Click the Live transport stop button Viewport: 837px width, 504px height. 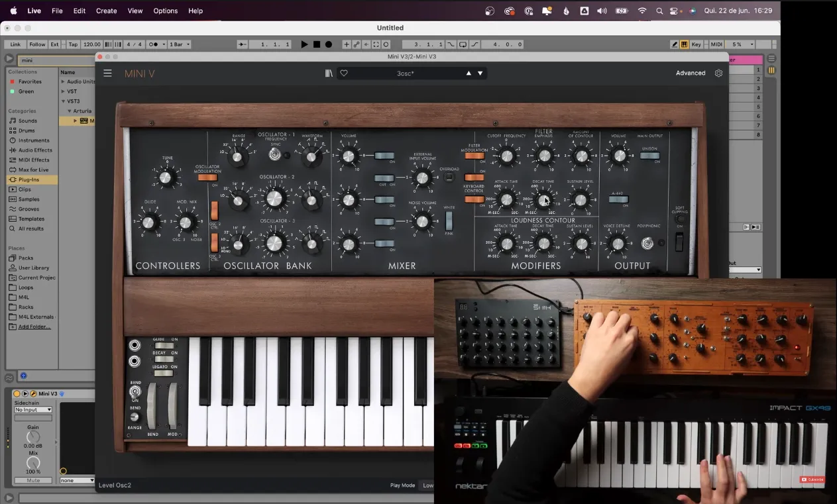pos(317,44)
